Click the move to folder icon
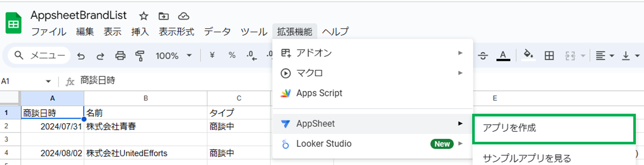Screen dimensions: 644x165 (163, 16)
